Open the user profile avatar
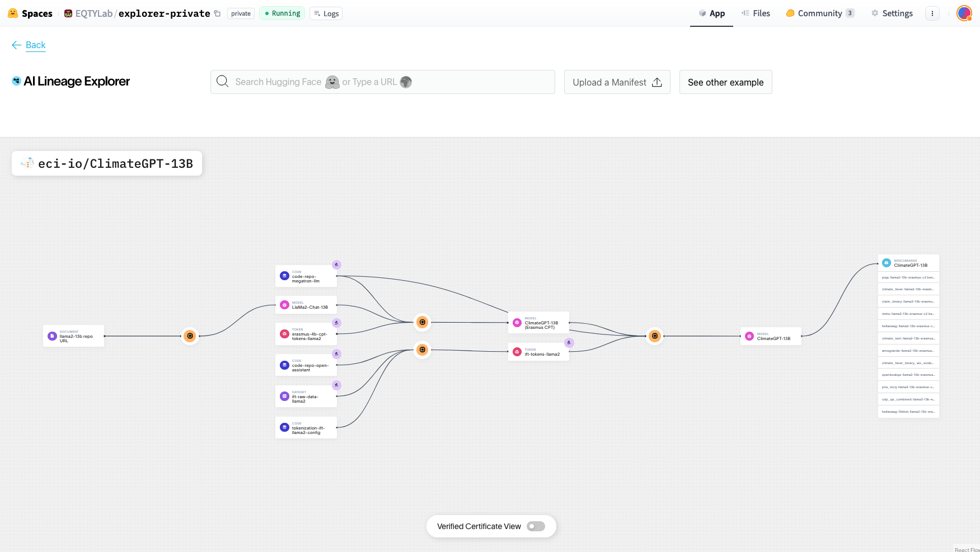980x552 pixels. point(964,13)
